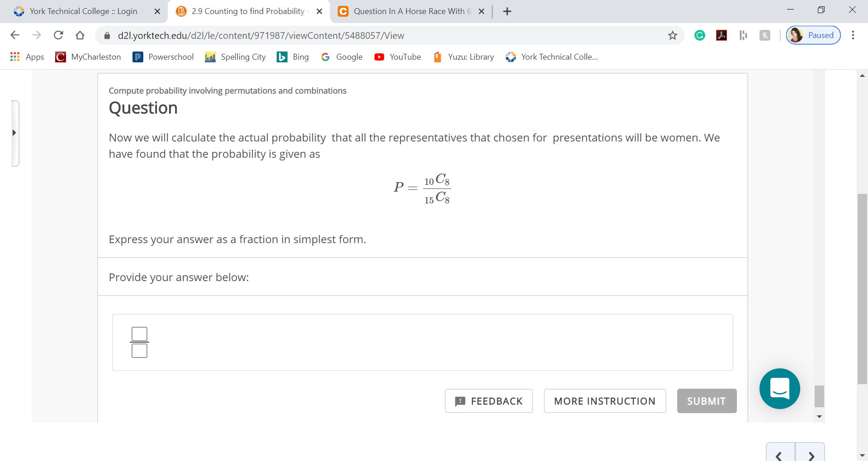Click the next page chevron
This screenshot has height=461, width=868.
811,456
